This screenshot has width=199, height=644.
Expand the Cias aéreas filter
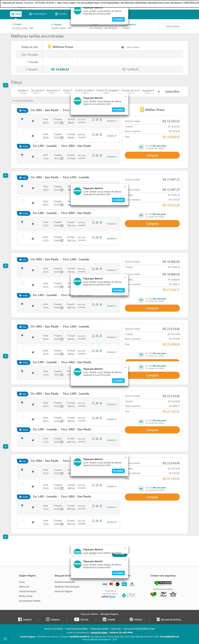37,90
